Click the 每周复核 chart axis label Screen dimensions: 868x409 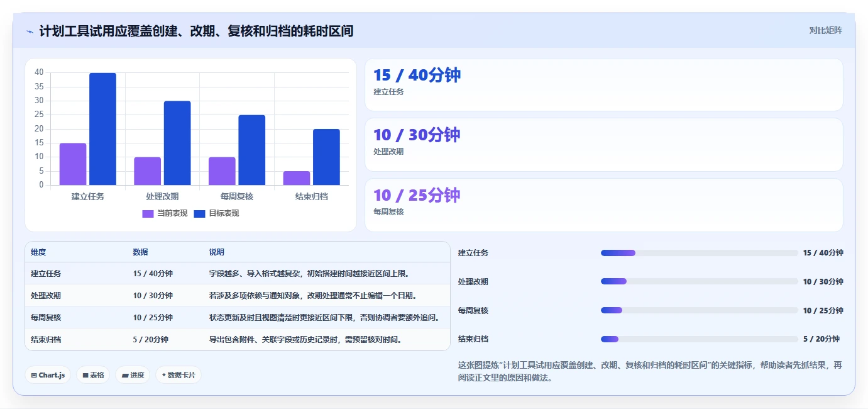237,196
